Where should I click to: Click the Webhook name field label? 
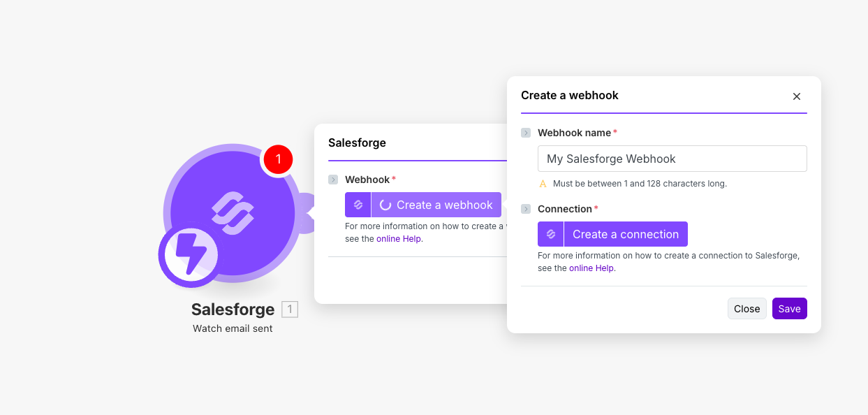pyautogui.click(x=574, y=133)
